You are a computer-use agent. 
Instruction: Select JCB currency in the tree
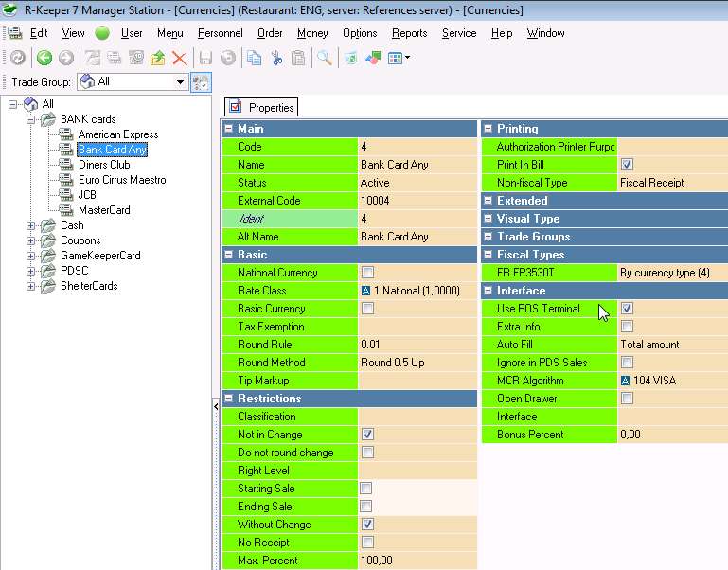(x=87, y=195)
